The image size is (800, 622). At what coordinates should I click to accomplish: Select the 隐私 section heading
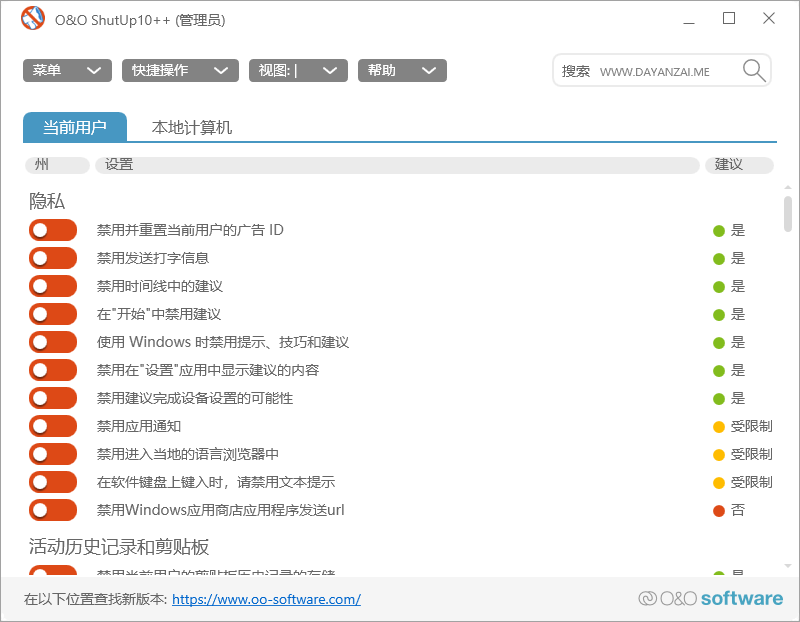pos(47,201)
